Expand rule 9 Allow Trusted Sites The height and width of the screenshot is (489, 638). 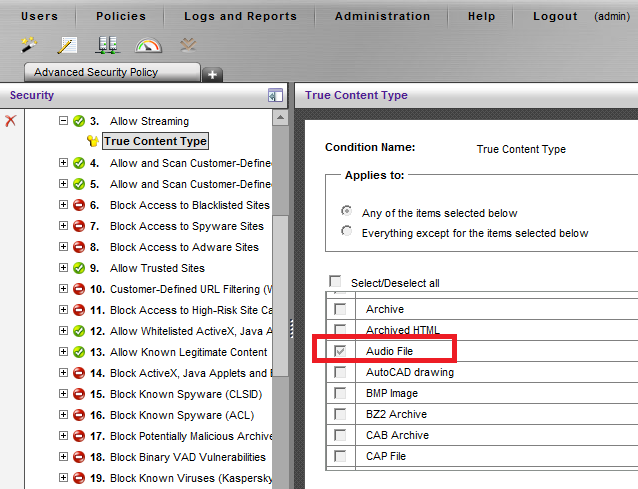point(64,268)
